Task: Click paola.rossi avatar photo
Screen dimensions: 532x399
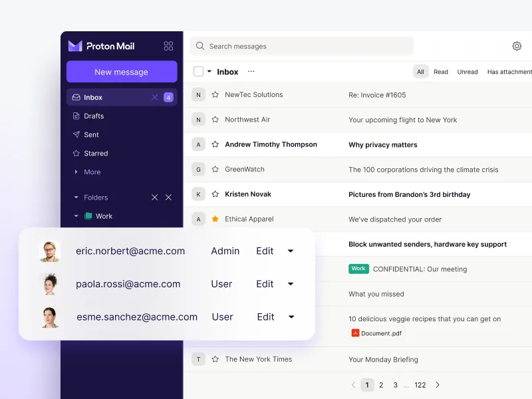Action: [x=50, y=284]
